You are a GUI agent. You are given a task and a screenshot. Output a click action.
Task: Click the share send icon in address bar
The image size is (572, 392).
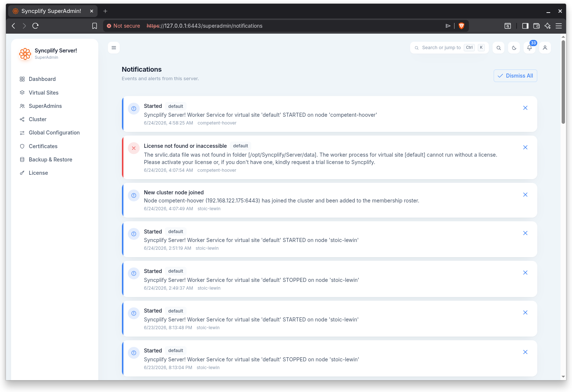pos(448,26)
